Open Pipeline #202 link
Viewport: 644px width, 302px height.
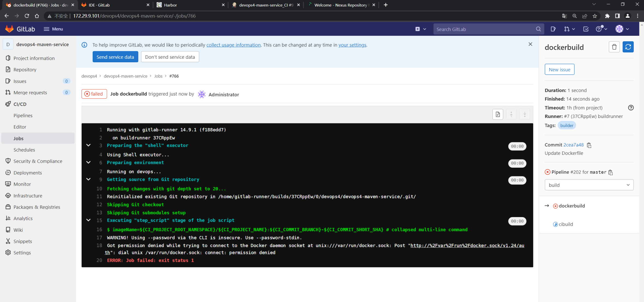[576, 172]
